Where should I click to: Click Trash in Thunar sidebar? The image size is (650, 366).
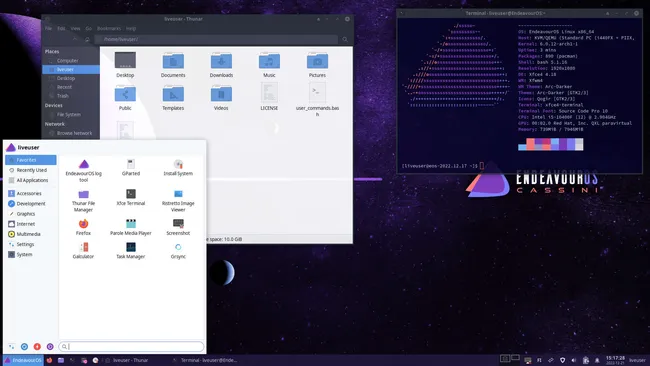click(x=71, y=96)
